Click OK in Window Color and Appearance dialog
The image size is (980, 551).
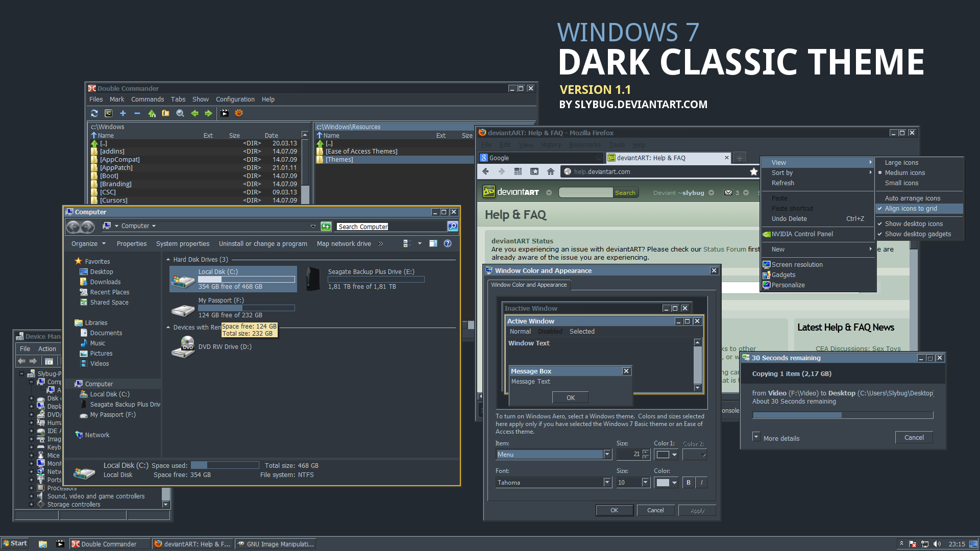point(614,511)
